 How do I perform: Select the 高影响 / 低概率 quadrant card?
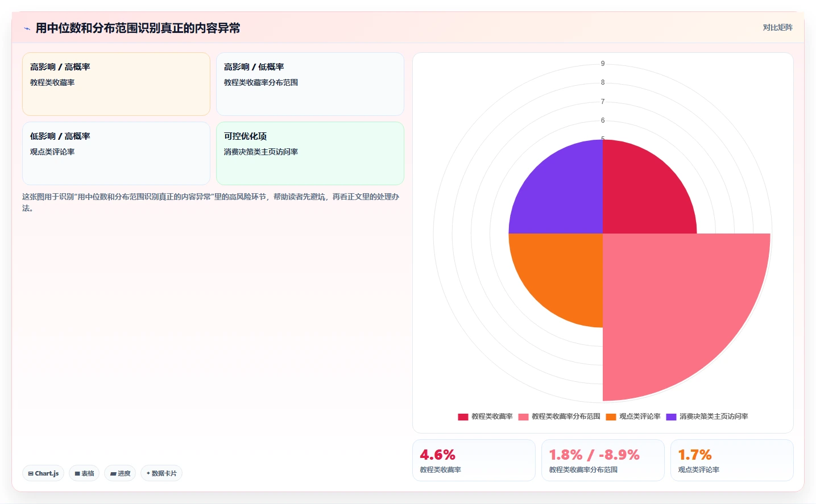pyautogui.click(x=310, y=84)
